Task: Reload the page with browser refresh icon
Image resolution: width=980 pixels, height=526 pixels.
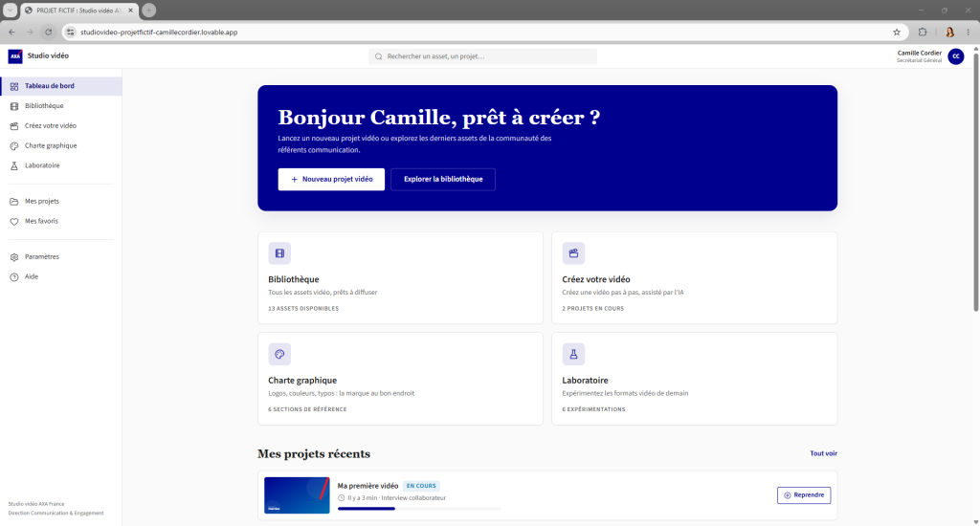Action: tap(48, 32)
